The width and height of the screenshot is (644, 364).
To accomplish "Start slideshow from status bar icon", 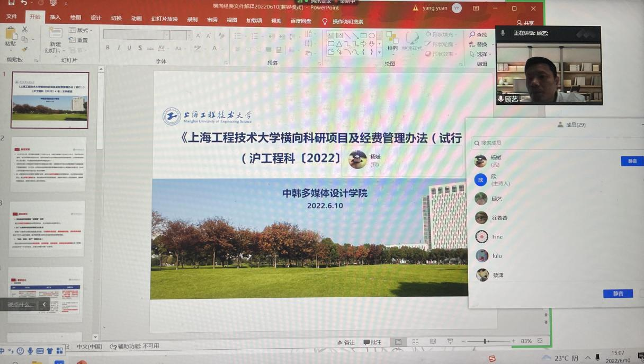I will tap(450, 342).
